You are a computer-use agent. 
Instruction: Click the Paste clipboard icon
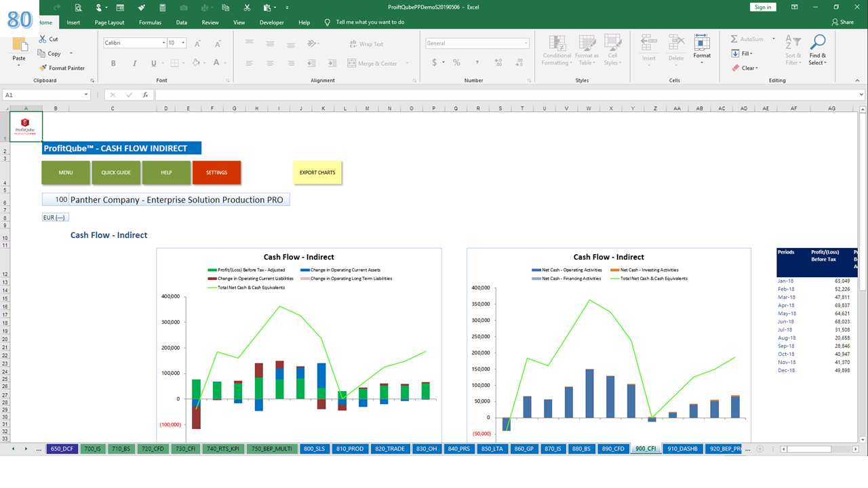[x=20, y=45]
